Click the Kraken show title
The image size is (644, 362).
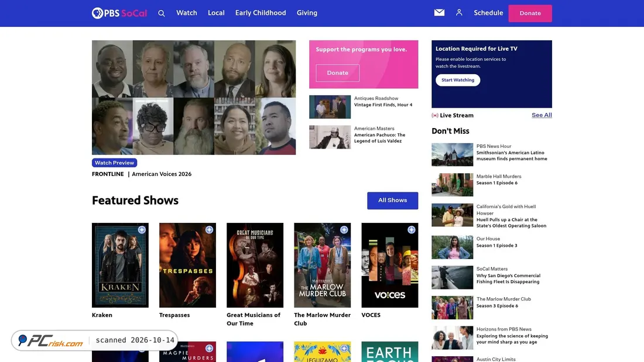click(x=102, y=315)
